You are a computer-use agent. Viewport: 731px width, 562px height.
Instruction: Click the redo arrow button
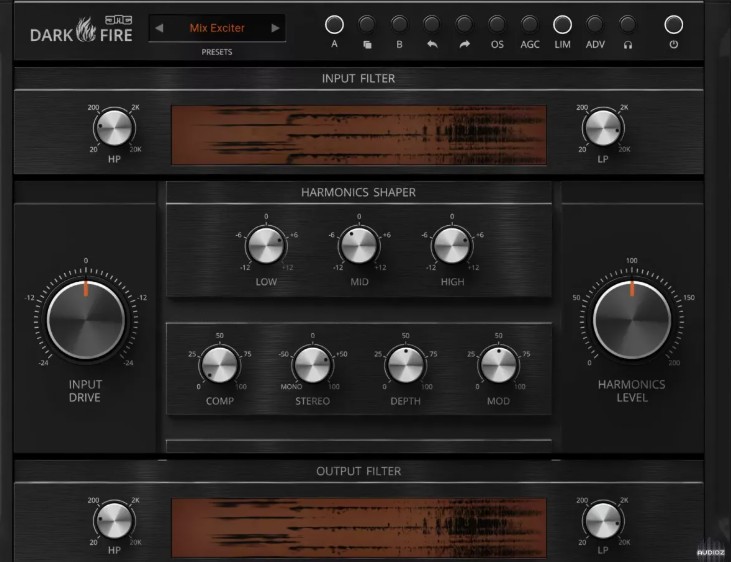464,25
